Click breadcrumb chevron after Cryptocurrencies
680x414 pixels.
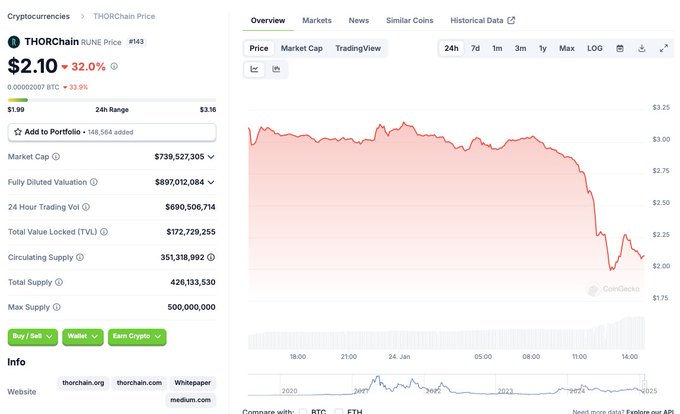[x=82, y=16]
